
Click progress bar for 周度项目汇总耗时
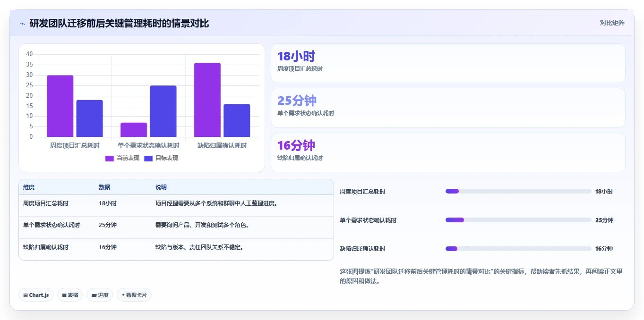click(518, 191)
